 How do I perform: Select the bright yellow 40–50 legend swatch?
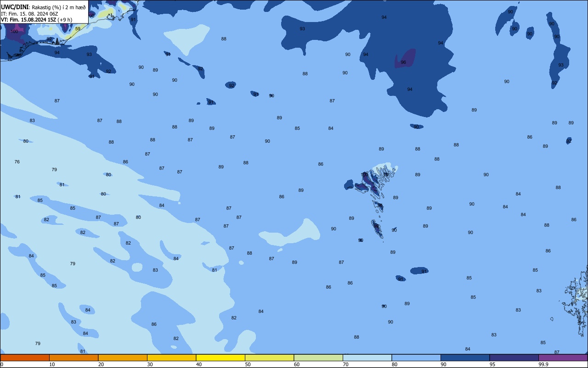click(x=220, y=357)
